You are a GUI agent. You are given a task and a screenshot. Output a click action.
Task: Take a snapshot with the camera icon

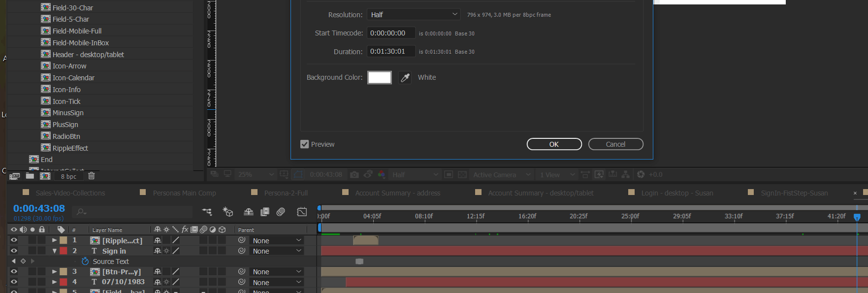click(x=354, y=174)
